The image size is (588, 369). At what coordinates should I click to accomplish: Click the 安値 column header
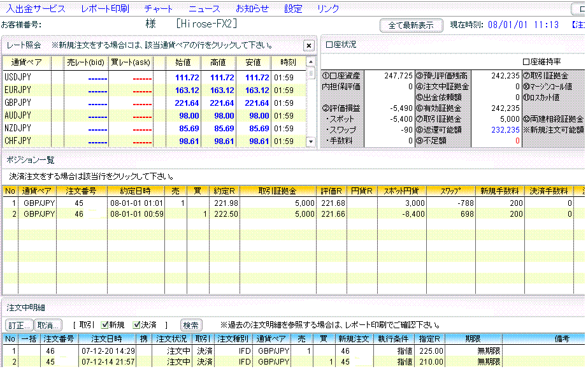tap(253, 62)
